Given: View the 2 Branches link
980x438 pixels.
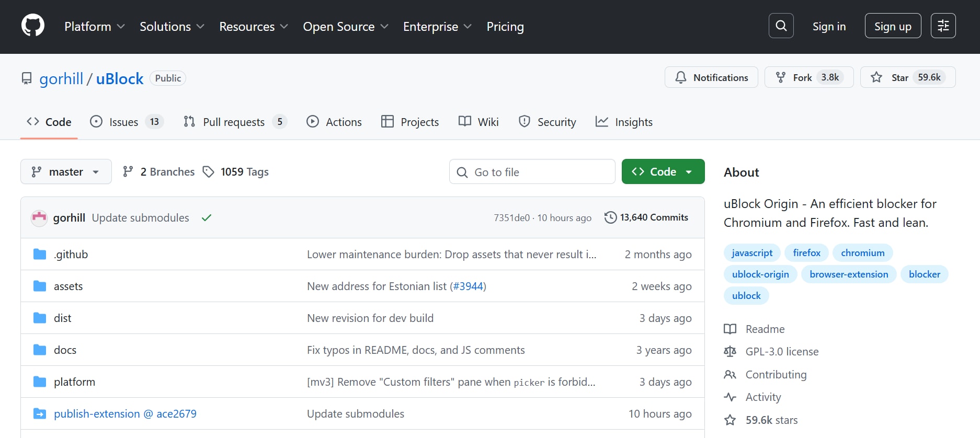Looking at the screenshot, I should tap(158, 171).
